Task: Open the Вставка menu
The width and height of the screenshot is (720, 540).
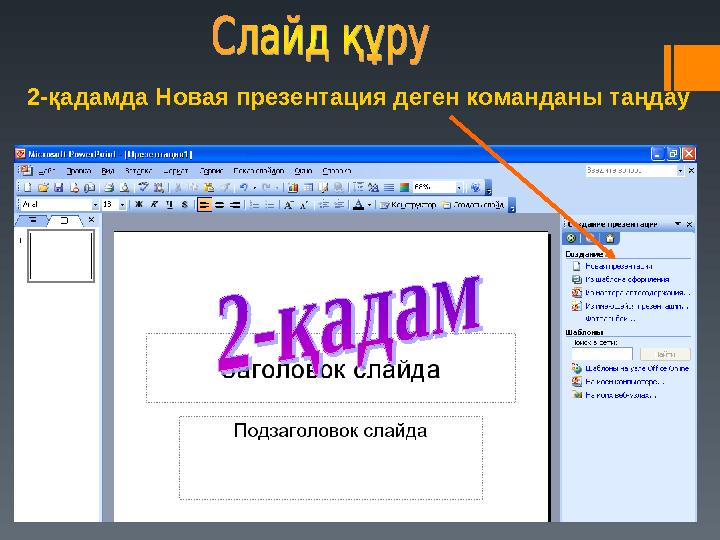Action: click(x=138, y=171)
